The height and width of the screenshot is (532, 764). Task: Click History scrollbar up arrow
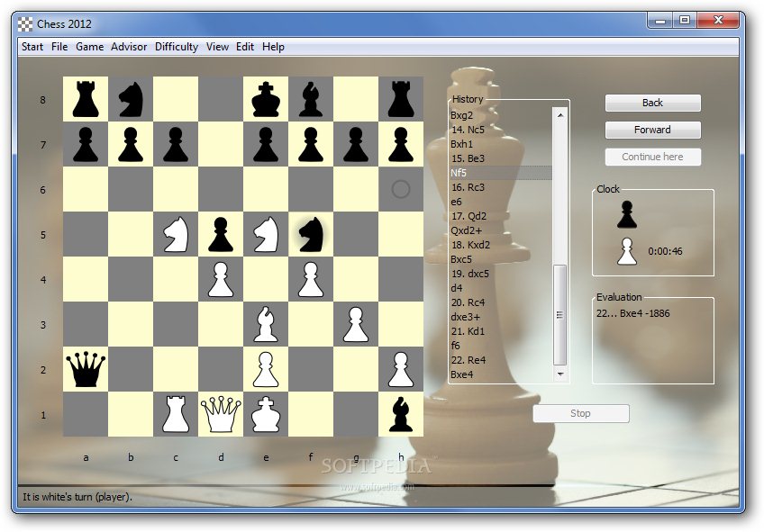pos(559,115)
